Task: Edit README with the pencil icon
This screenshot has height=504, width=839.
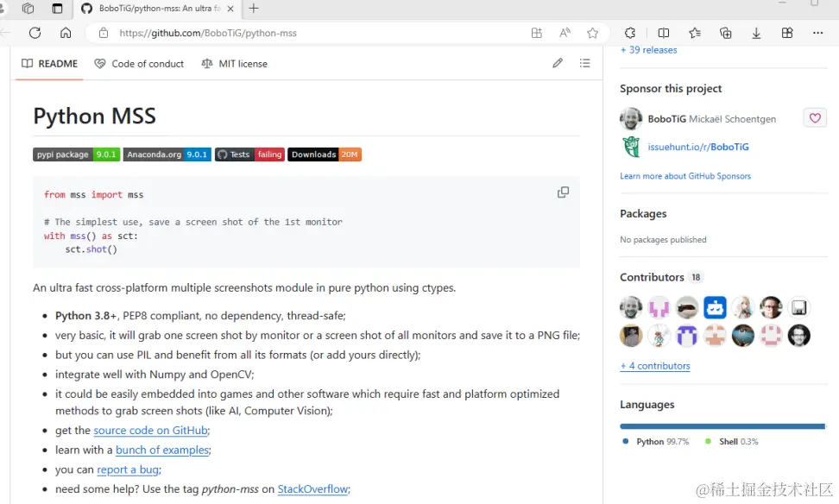Action: click(x=558, y=63)
